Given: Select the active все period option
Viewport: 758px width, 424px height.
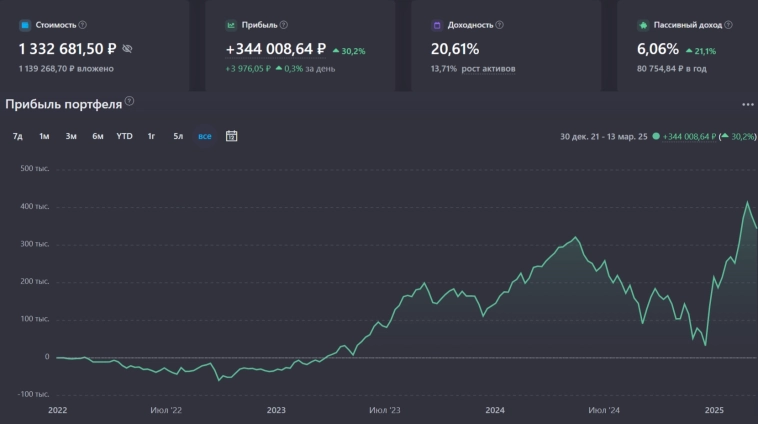Looking at the screenshot, I should pyautogui.click(x=204, y=136).
